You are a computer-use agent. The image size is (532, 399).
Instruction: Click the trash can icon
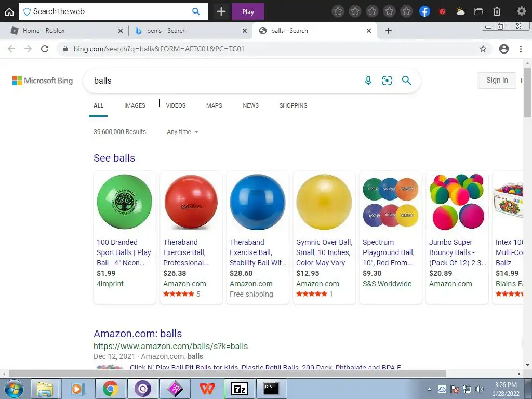497,11
